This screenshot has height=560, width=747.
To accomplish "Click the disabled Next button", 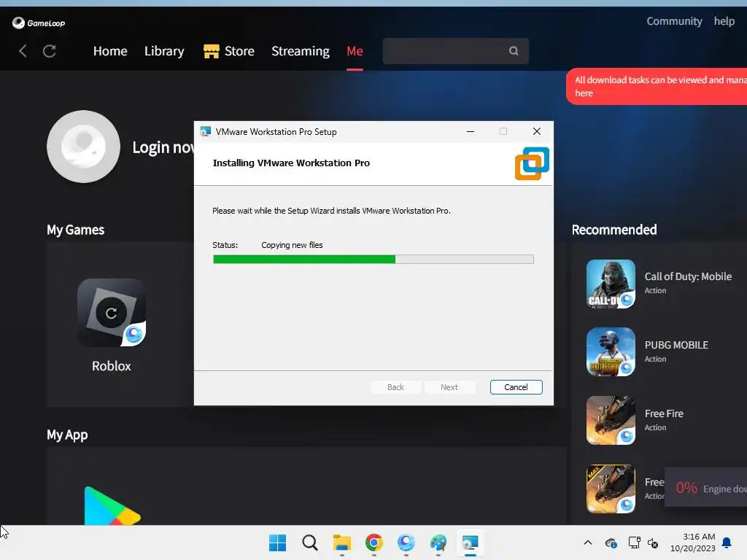I will pos(449,387).
